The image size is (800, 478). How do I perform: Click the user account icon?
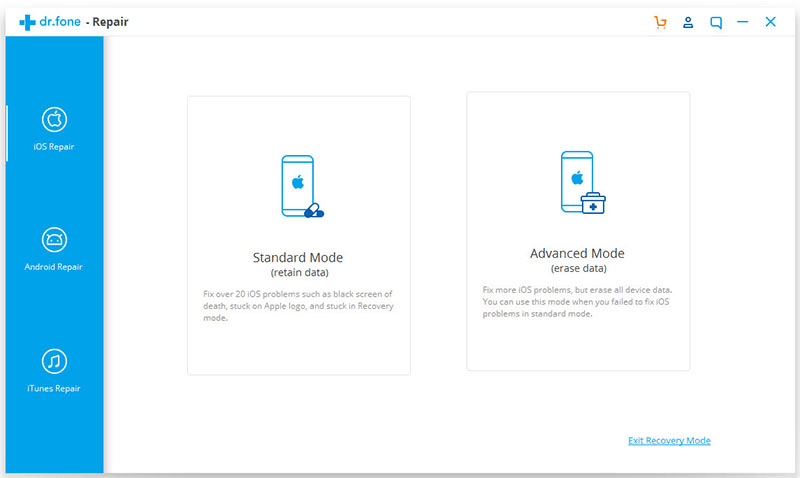688,22
